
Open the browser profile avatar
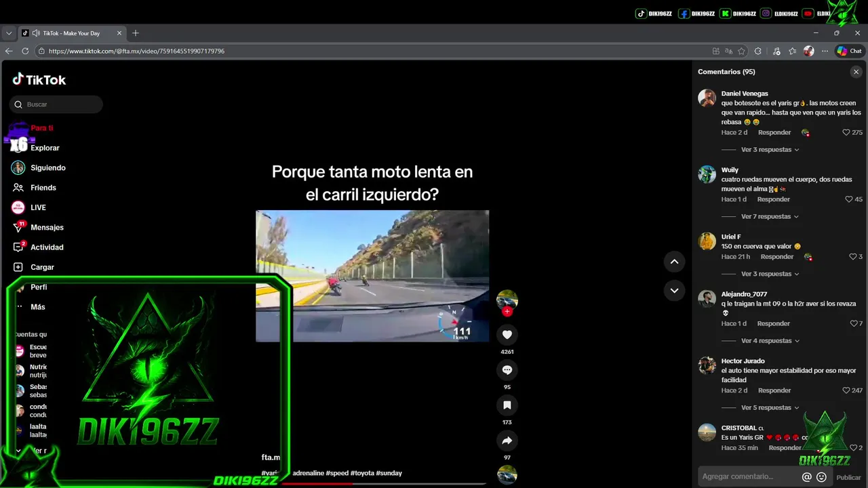click(x=808, y=51)
